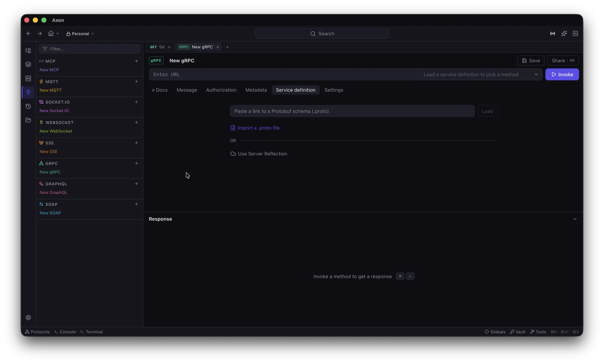The image size is (604, 364).
Task: Go back with the left arrow
Action: [x=29, y=34]
